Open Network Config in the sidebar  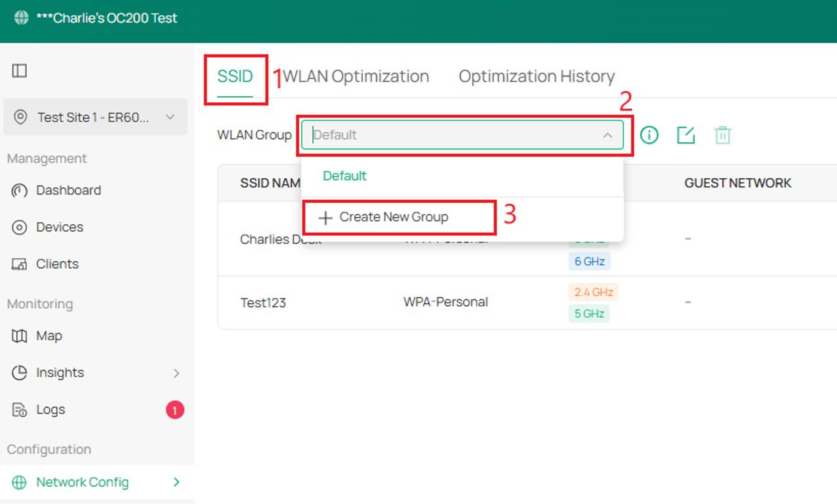pos(82,482)
